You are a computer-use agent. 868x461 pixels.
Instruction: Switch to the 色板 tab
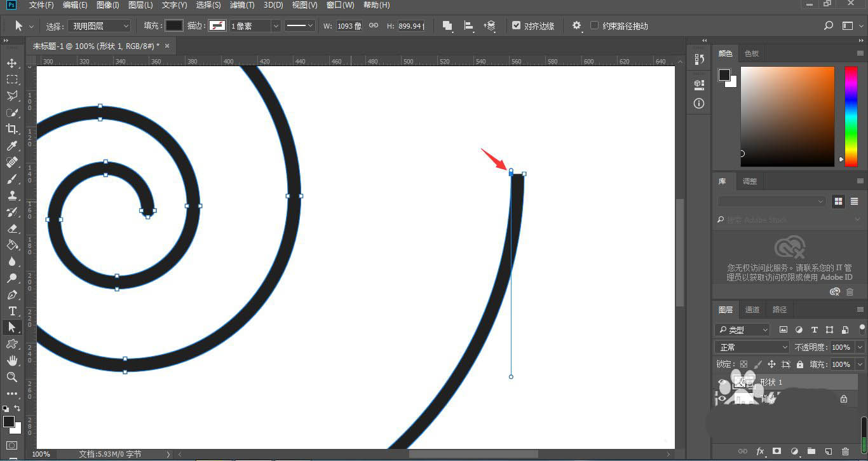[x=752, y=53]
